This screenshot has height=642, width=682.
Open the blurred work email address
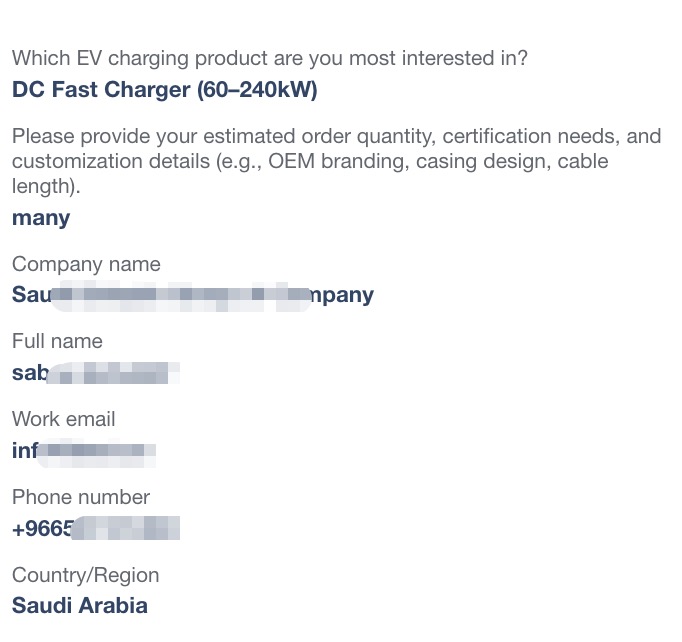click(84, 451)
